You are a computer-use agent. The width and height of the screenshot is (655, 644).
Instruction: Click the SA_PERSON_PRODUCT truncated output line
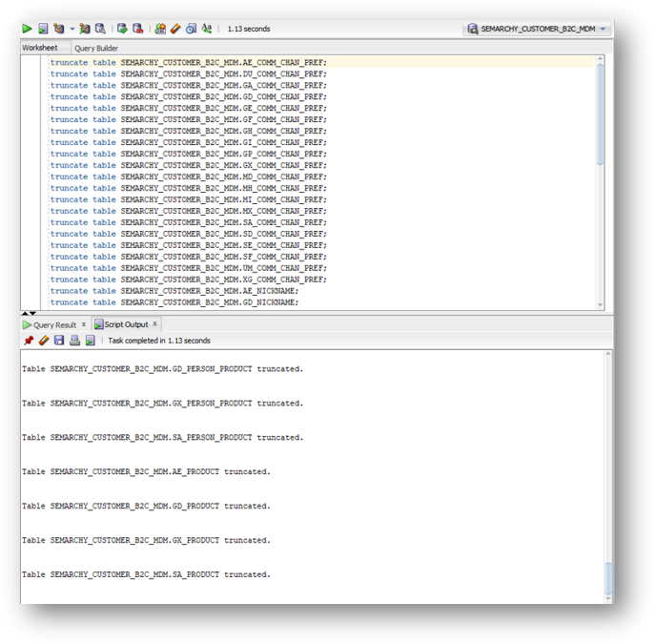coord(162,438)
